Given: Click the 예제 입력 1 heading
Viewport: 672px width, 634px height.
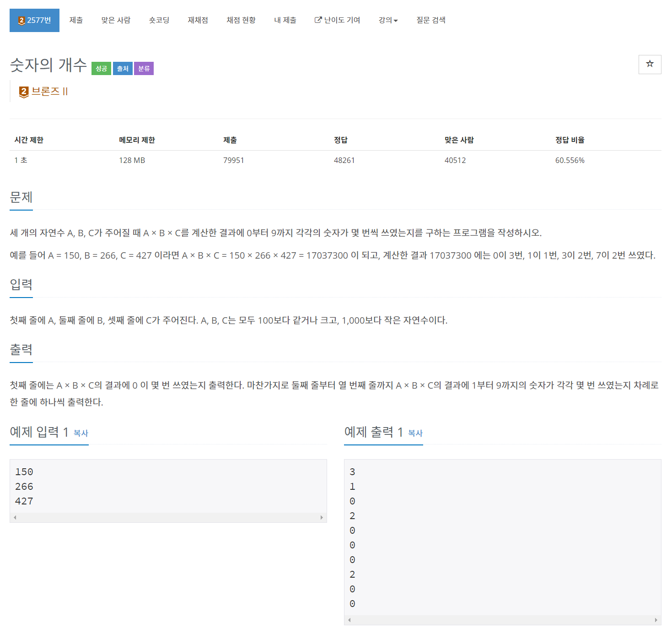Looking at the screenshot, I should [39, 432].
